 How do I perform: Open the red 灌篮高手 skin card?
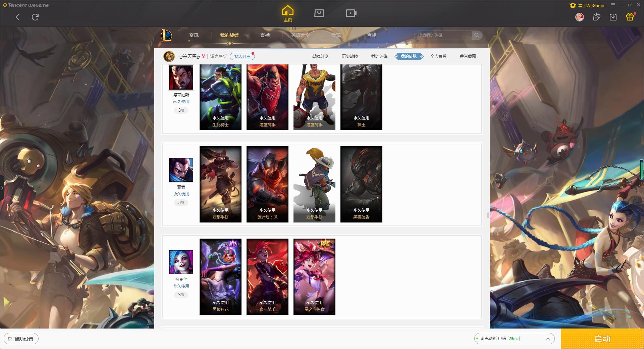coord(267,97)
